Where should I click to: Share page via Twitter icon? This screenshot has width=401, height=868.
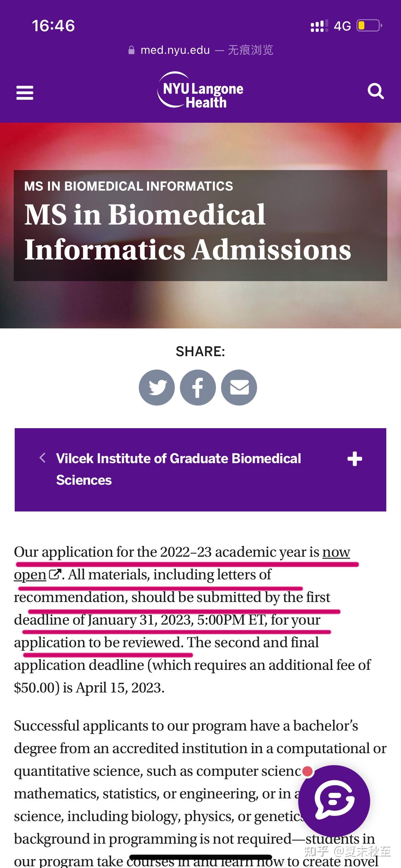click(157, 387)
